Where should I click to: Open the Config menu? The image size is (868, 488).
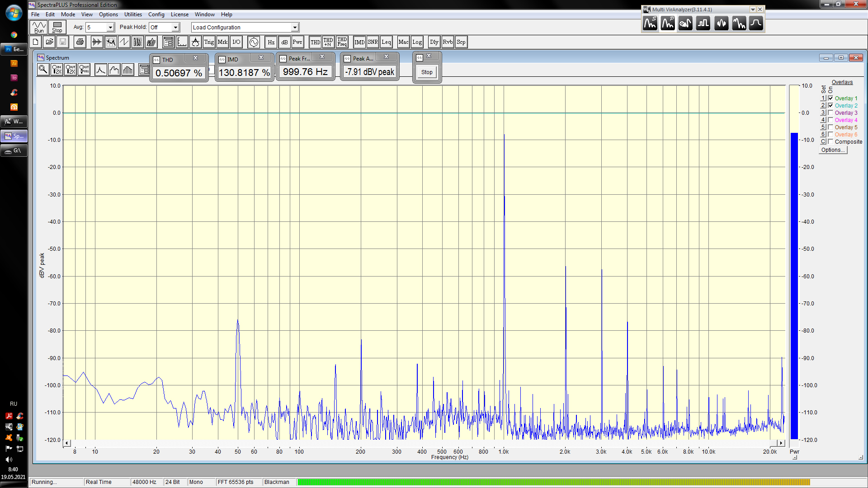156,14
